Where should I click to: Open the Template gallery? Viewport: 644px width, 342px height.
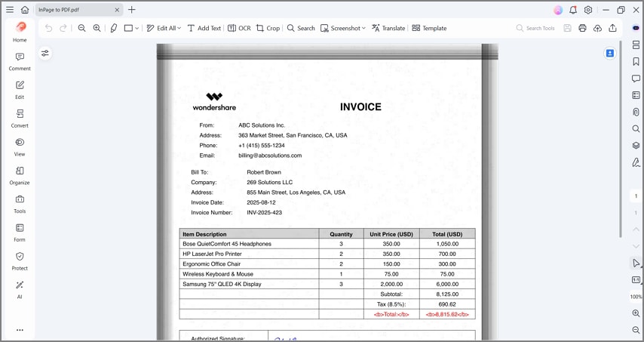(429, 28)
